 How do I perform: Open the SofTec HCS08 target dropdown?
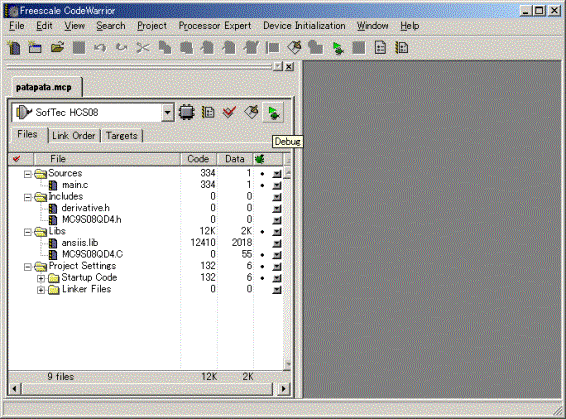point(167,113)
